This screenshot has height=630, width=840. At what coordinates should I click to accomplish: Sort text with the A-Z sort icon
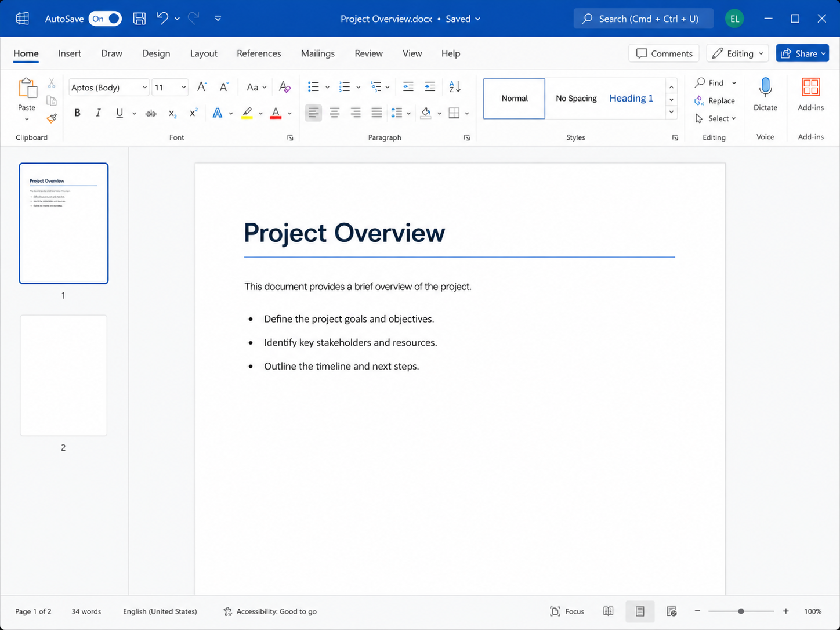pos(455,87)
